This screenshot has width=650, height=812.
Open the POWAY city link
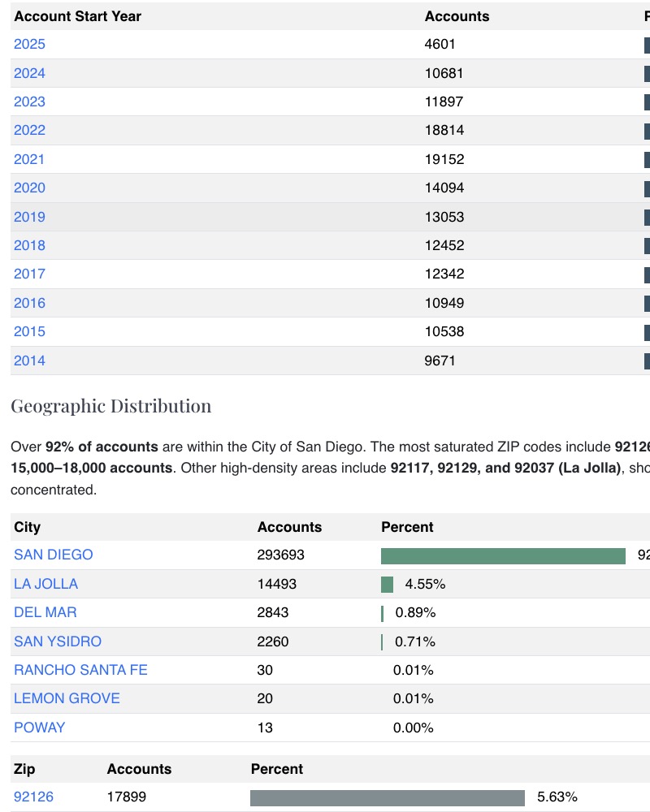(x=39, y=728)
